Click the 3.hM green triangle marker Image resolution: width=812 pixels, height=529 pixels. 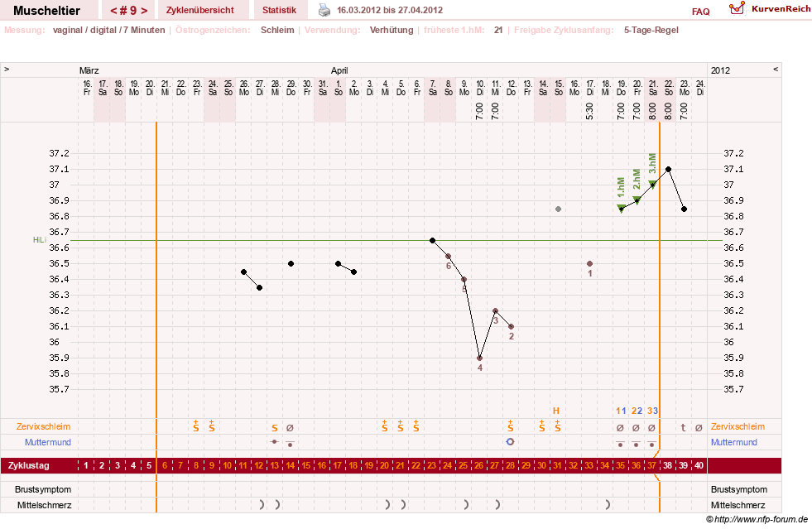(652, 185)
